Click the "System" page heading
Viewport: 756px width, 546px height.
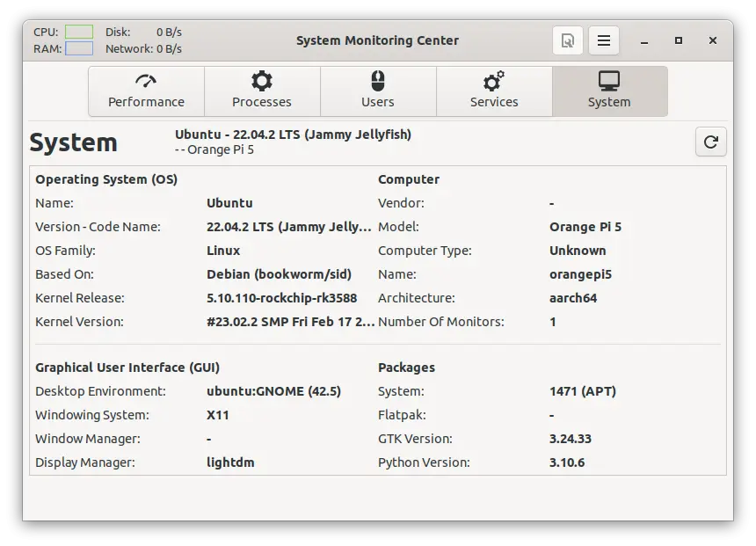(x=73, y=142)
